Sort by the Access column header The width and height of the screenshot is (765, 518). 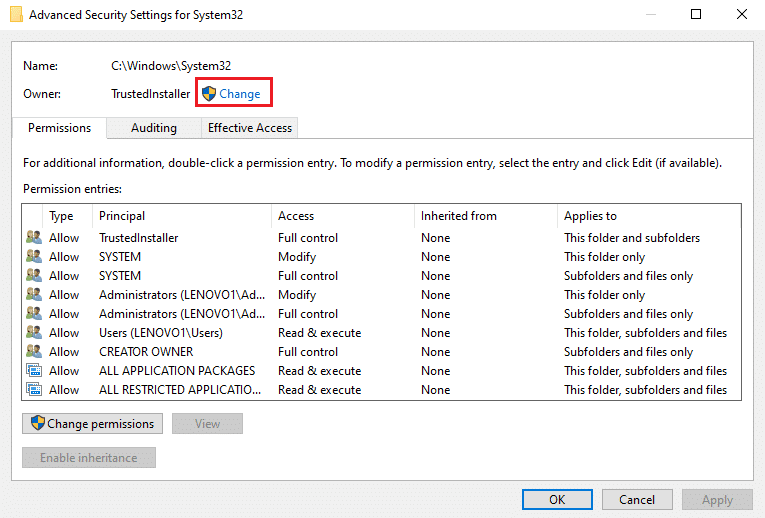pyautogui.click(x=342, y=216)
